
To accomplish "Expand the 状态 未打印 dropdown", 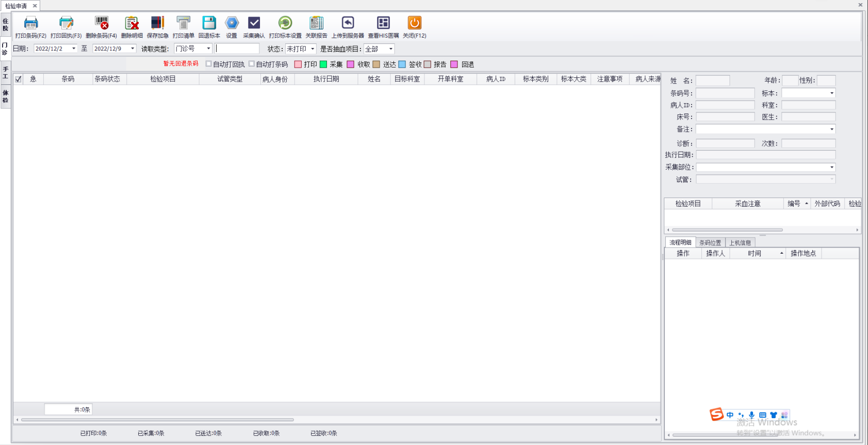I will click(x=313, y=48).
